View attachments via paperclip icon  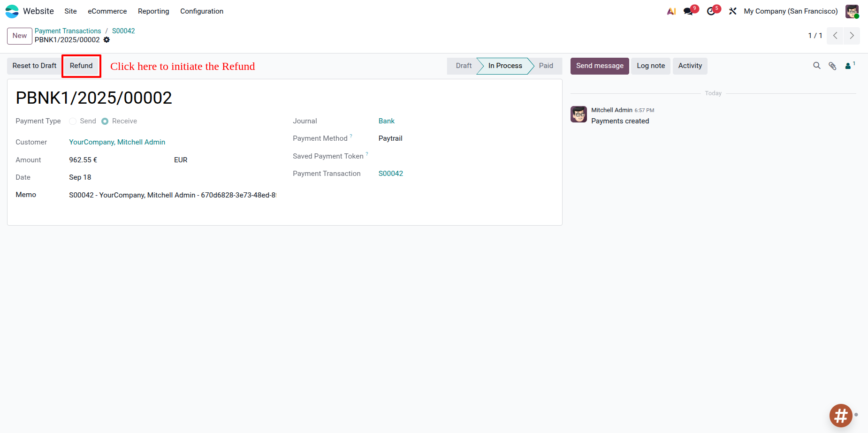[833, 66]
